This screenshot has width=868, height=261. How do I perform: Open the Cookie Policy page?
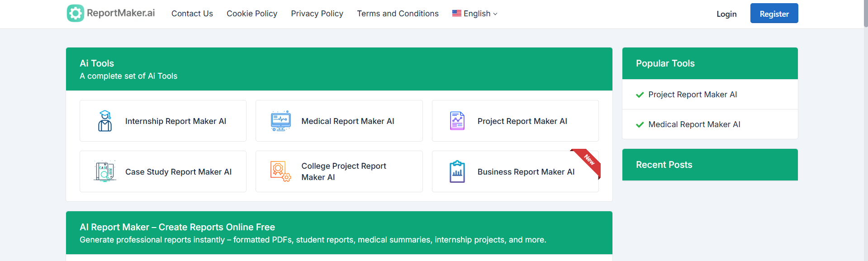point(251,14)
